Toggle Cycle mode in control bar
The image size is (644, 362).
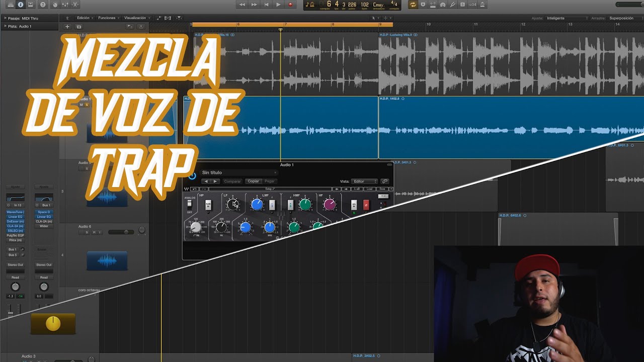[x=413, y=5]
